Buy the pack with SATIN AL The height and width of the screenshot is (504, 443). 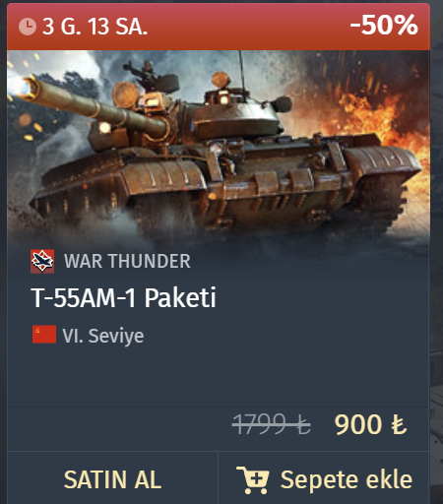[x=112, y=479]
